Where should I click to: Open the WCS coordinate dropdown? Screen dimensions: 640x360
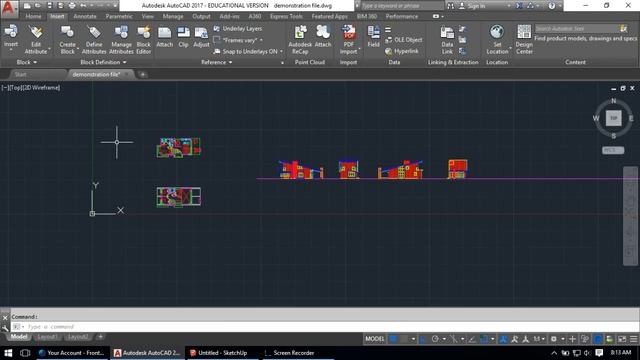click(x=613, y=150)
